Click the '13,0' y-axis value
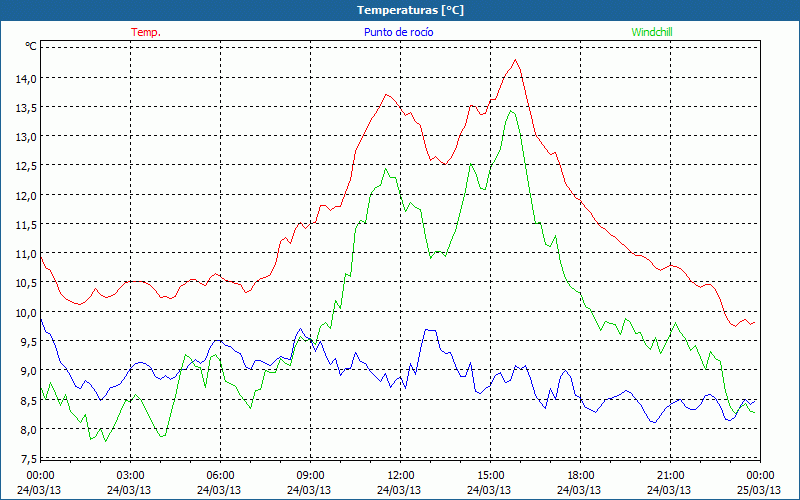The width and height of the screenshot is (800, 500). (26, 137)
